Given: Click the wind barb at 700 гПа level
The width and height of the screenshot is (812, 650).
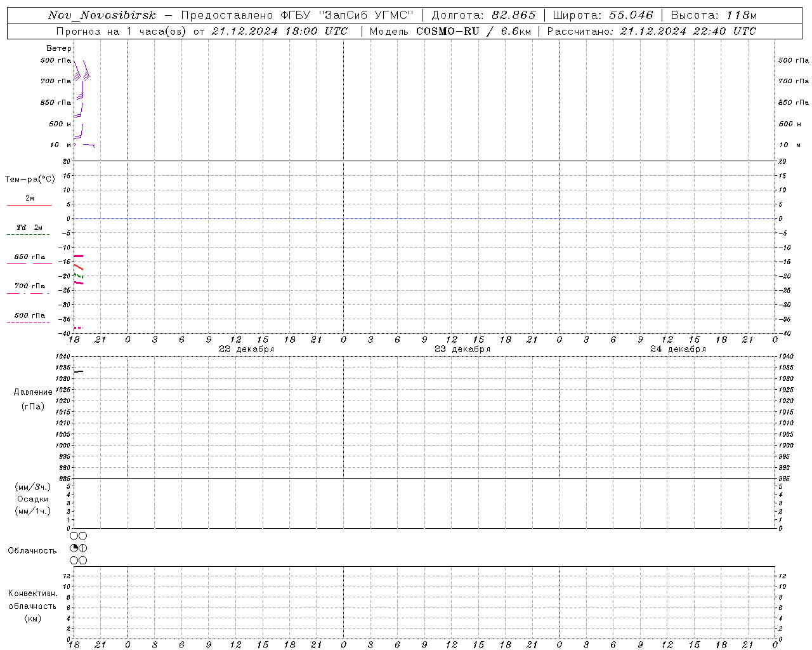Looking at the screenshot, I should [79, 89].
